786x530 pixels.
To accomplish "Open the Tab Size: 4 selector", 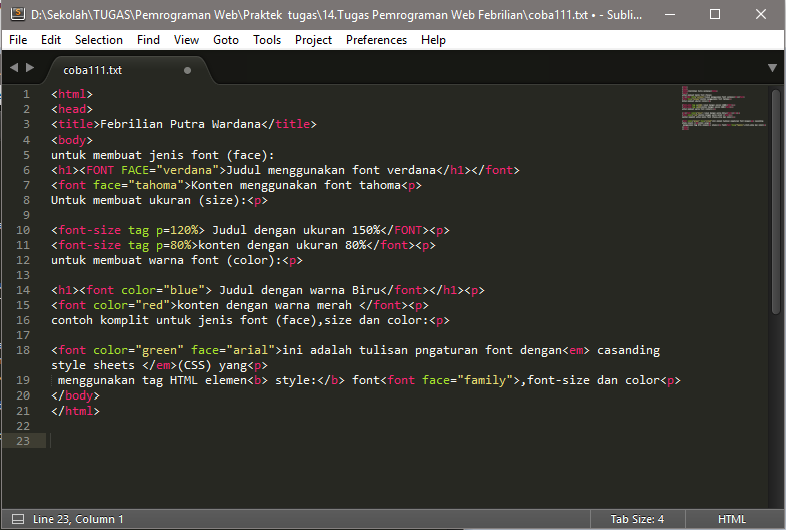I will pyautogui.click(x=637, y=519).
